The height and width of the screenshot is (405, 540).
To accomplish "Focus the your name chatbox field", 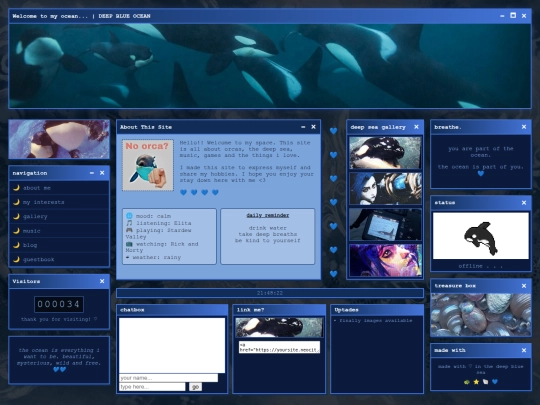I will pyautogui.click(x=168, y=378).
